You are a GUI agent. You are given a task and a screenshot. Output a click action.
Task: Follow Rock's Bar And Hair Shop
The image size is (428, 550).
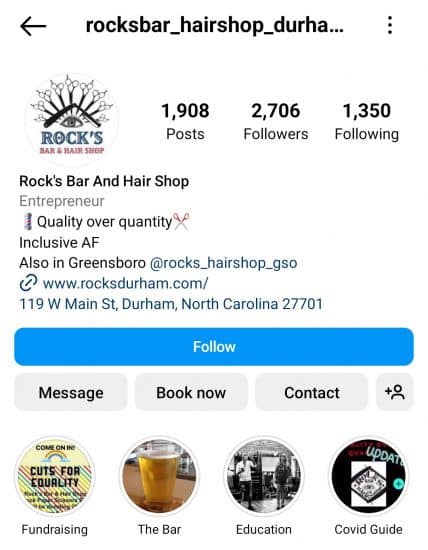coord(214,347)
